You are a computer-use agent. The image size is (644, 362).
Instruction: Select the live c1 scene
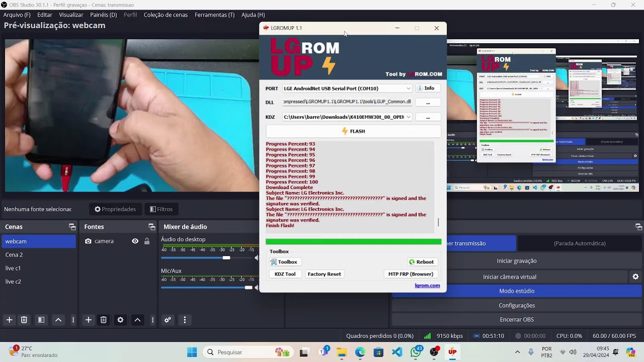coord(38,268)
